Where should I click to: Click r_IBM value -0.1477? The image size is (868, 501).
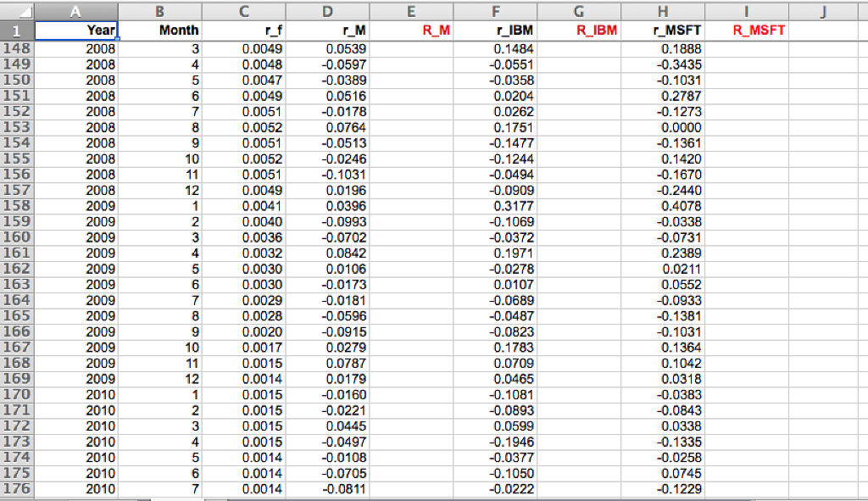(495, 143)
